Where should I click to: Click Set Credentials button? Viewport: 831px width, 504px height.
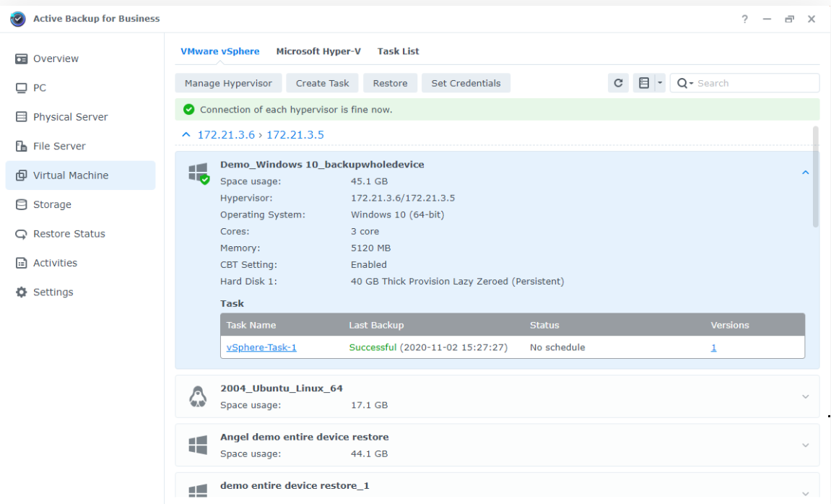[466, 83]
